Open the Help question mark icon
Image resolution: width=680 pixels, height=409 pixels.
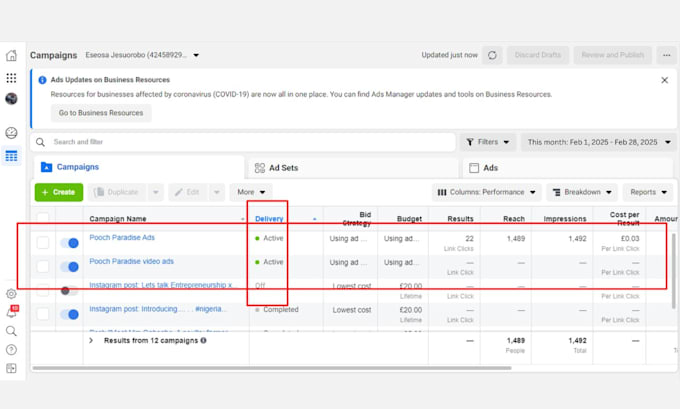point(11,350)
